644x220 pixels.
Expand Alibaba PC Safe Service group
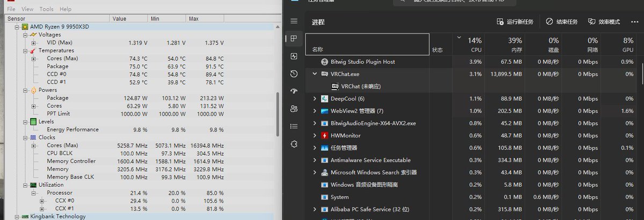314,209
